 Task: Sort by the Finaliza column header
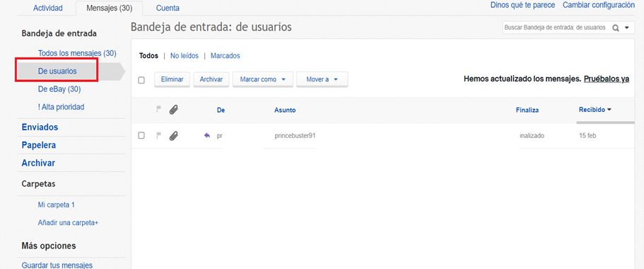click(527, 110)
